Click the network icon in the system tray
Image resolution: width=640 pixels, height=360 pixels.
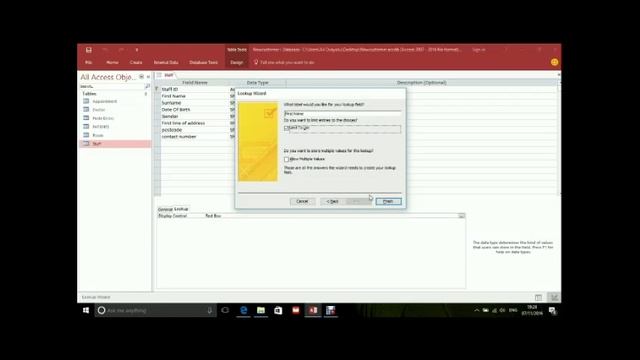point(494,311)
